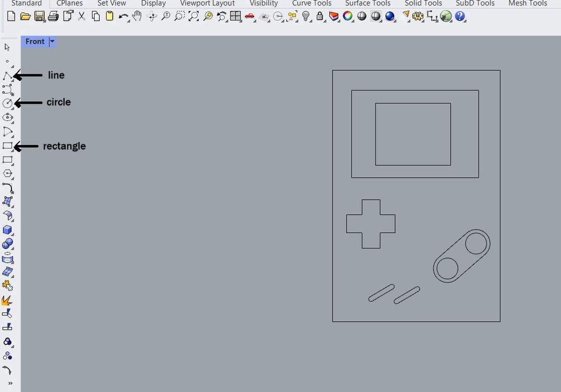Select the Circle tool in the sidebar
Viewport: 561px width, 392px height.
[x=7, y=103]
